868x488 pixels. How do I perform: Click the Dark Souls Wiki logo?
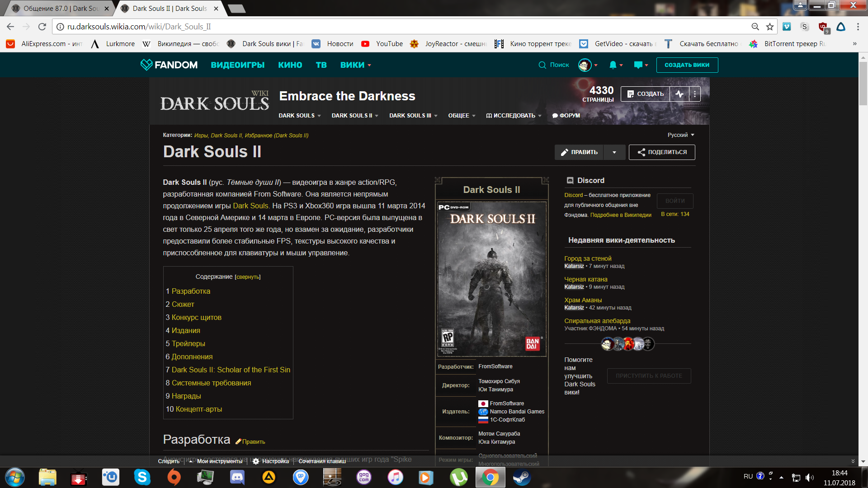[214, 101]
